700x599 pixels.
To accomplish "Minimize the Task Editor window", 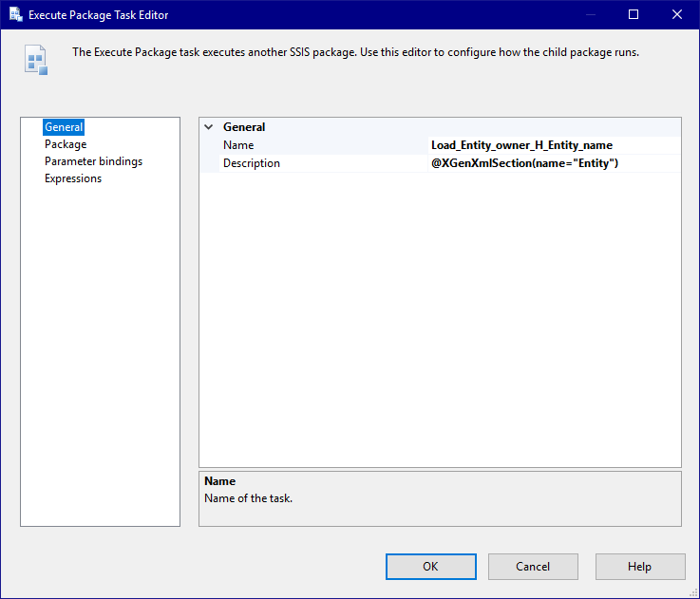I will pyautogui.click(x=591, y=15).
